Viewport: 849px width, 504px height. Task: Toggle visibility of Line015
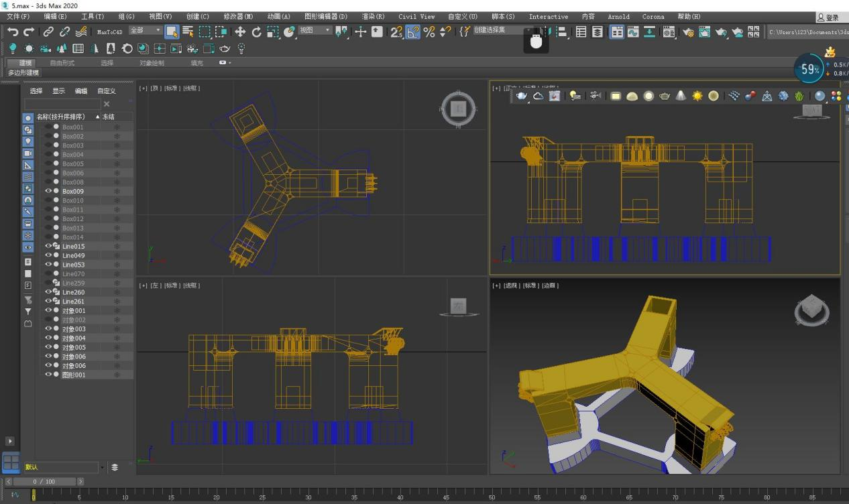48,246
